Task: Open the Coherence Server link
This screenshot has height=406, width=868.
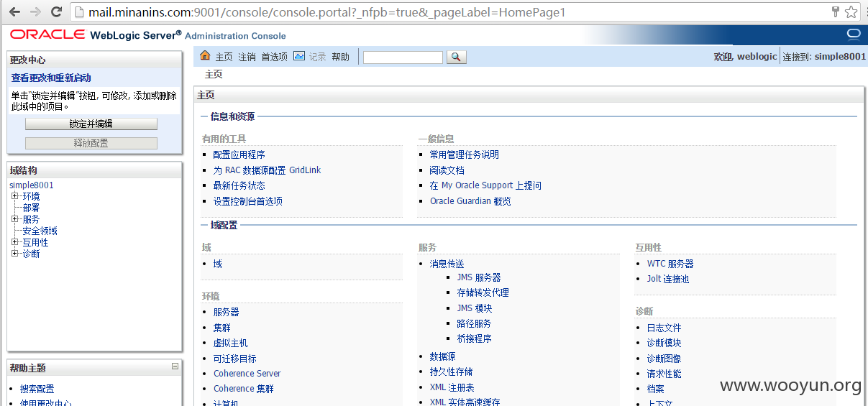Action: click(x=247, y=374)
